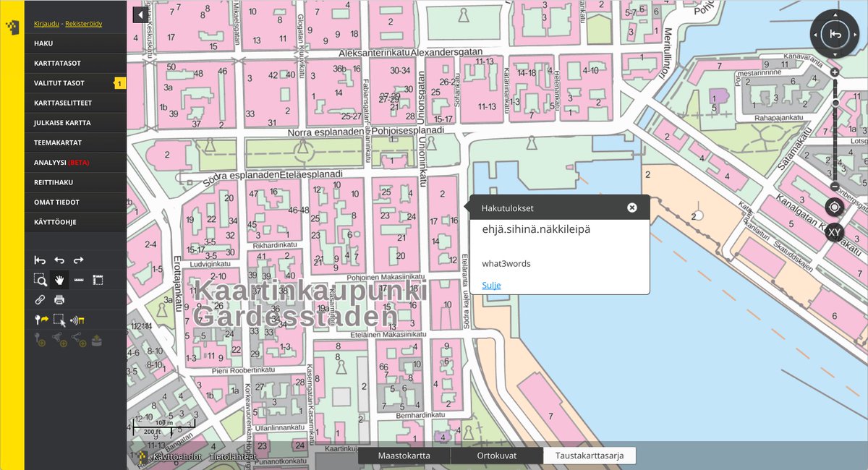Switch background to Ortokuvat
The width and height of the screenshot is (868, 470).
497,456
